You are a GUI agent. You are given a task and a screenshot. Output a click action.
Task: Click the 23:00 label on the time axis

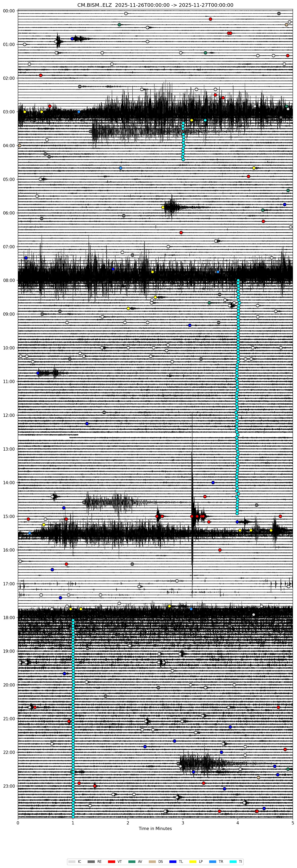(x=9, y=786)
